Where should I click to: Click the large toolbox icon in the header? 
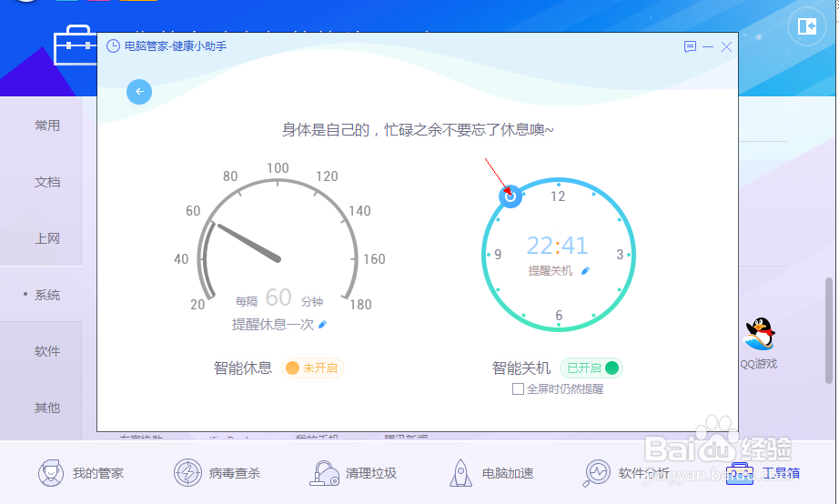[76, 45]
